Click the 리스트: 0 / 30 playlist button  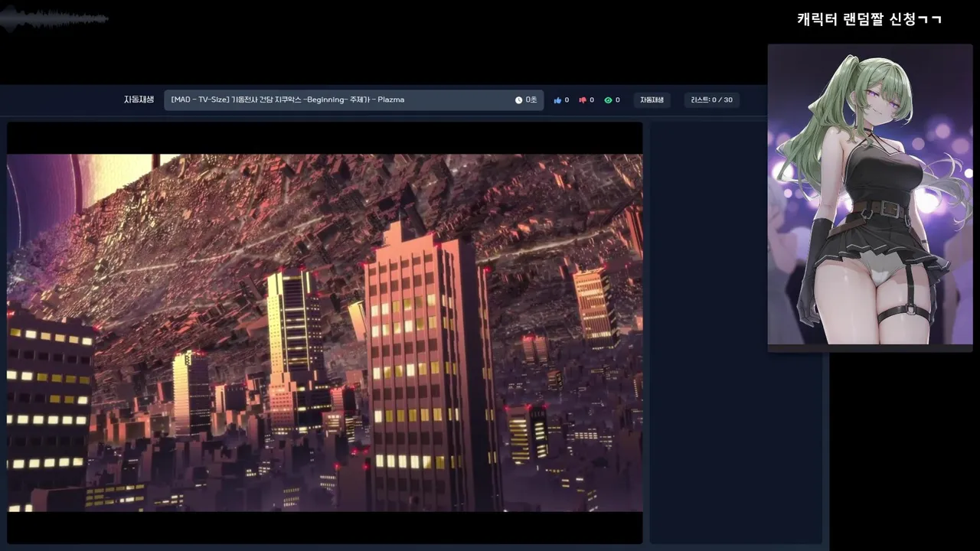point(711,100)
